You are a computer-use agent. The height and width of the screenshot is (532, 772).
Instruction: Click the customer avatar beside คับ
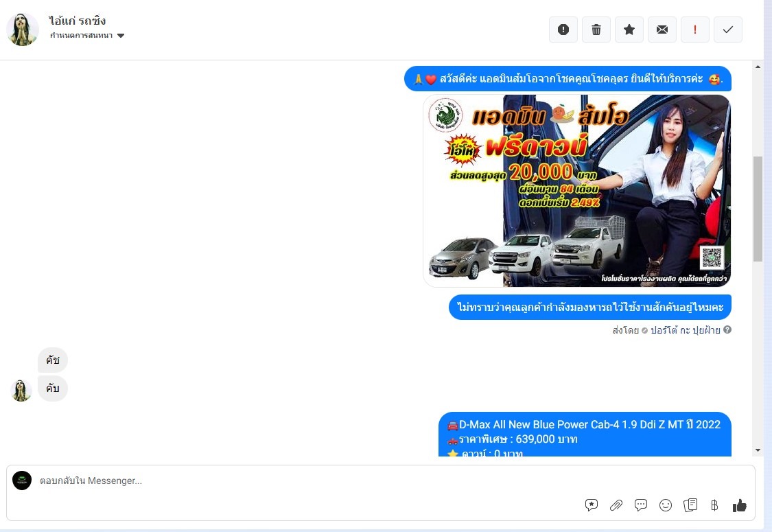pos(21,391)
